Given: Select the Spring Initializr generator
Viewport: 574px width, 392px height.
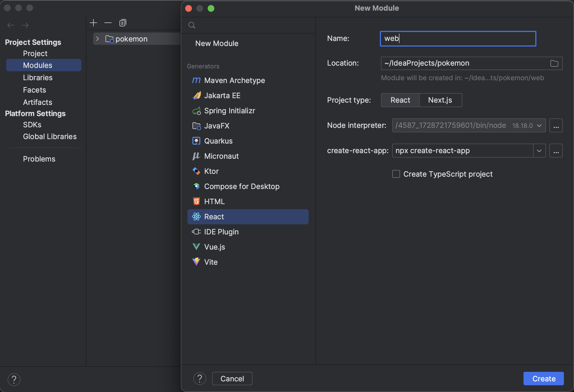Looking at the screenshot, I should [x=229, y=111].
